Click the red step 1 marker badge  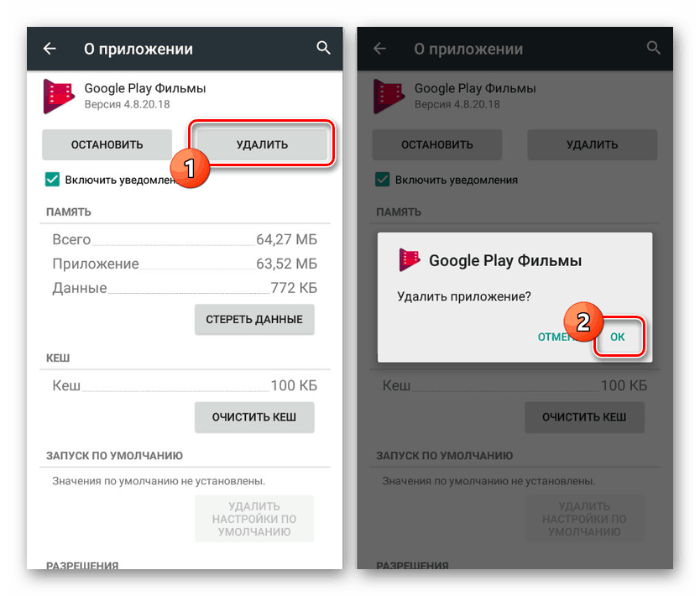(x=190, y=168)
